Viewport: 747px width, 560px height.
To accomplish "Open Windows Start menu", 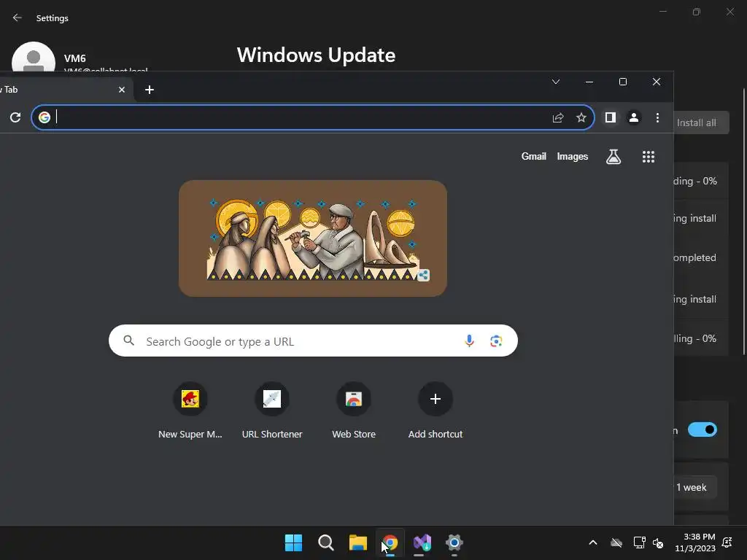I will click(x=293, y=542).
